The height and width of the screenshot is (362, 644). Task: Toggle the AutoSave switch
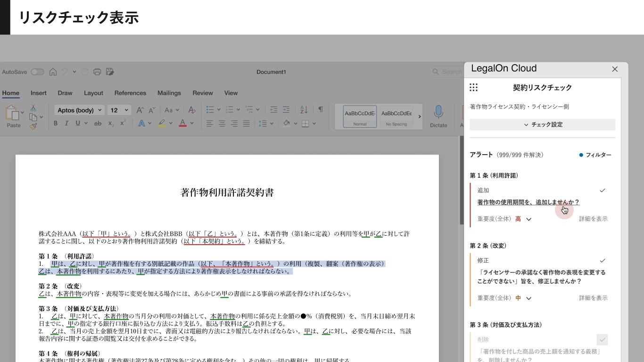[x=37, y=72]
